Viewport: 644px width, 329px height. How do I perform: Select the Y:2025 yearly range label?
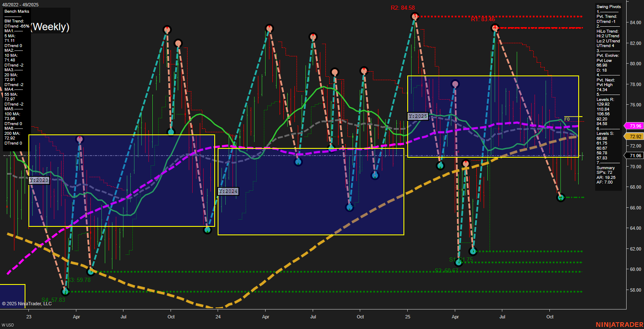pyautogui.click(x=418, y=116)
